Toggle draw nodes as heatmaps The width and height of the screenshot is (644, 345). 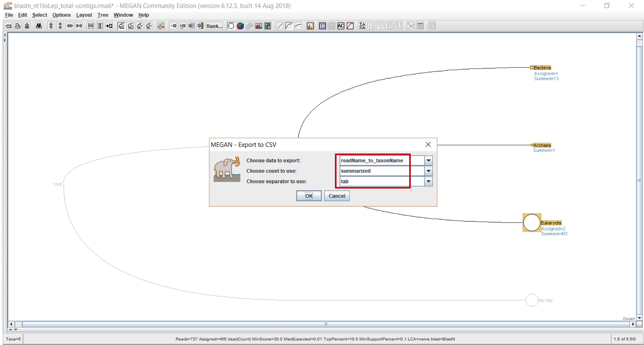pyautogui.click(x=268, y=26)
